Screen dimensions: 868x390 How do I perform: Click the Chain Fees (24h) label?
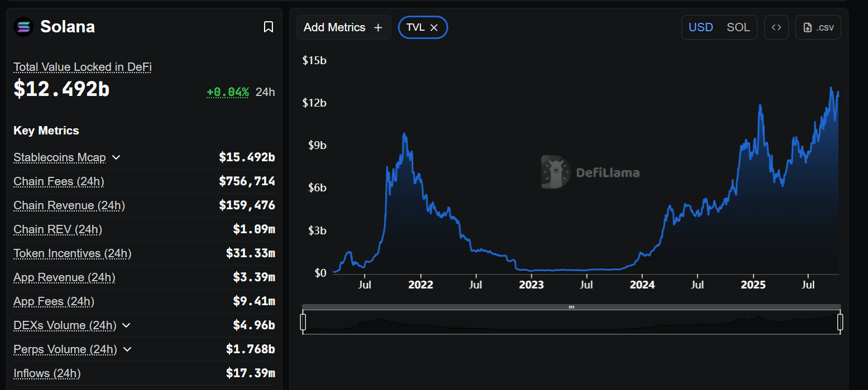59,181
